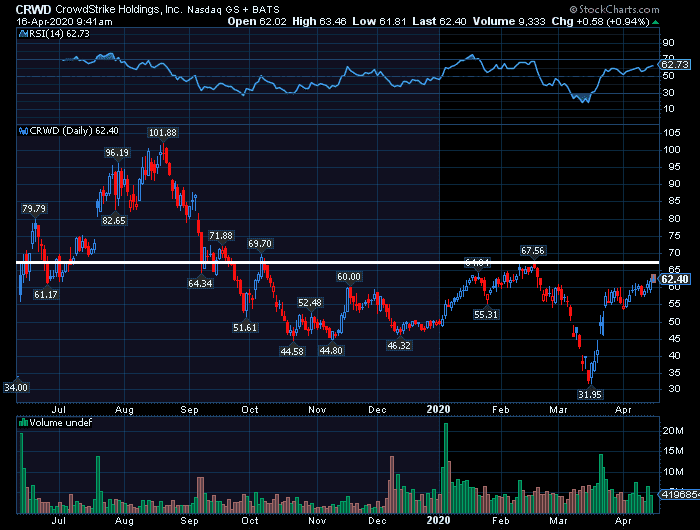700x530 pixels.
Task: Click the 71.88 price label
Action: (221, 236)
